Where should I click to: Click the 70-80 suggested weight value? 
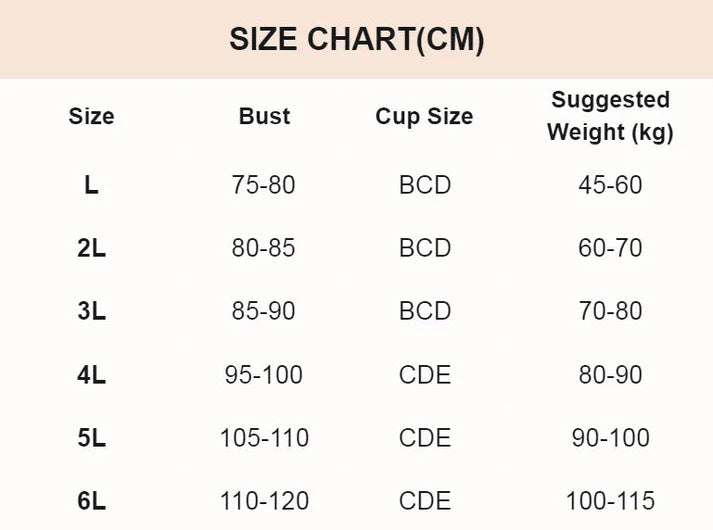[610, 311]
